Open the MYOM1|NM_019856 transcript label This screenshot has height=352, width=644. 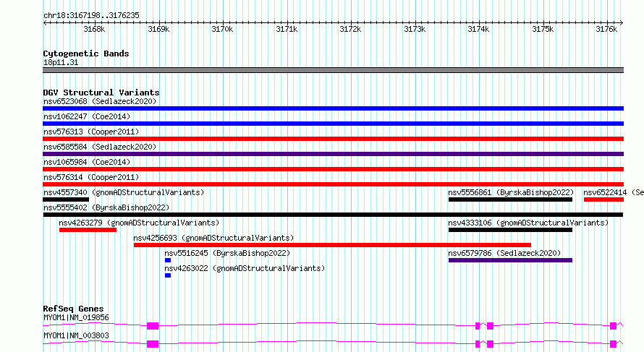pos(76,317)
